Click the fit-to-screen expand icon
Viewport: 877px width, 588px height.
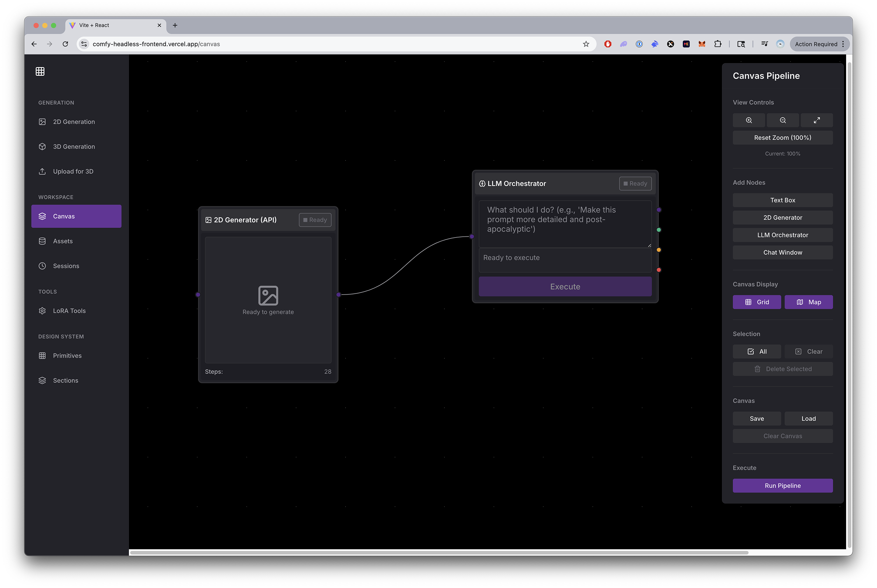pos(816,120)
